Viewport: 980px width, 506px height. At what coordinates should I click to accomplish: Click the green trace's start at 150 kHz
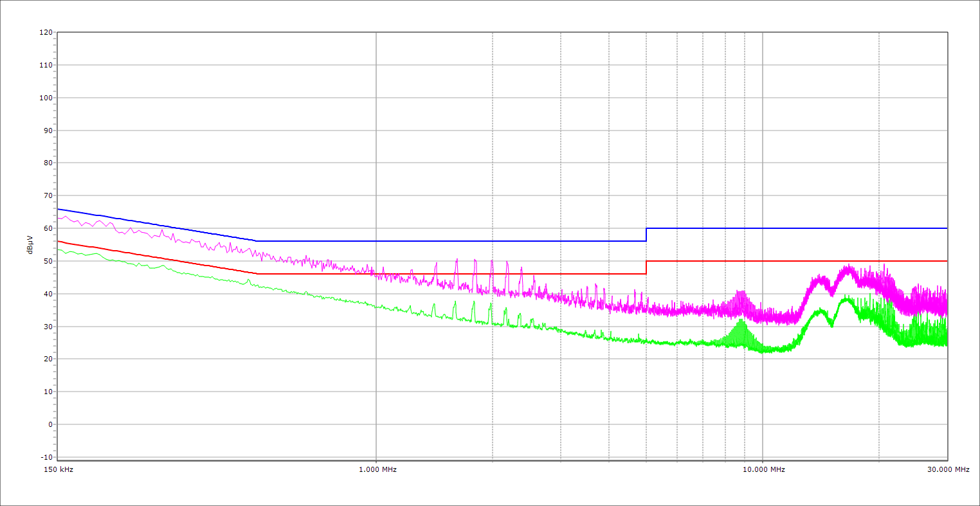point(59,249)
